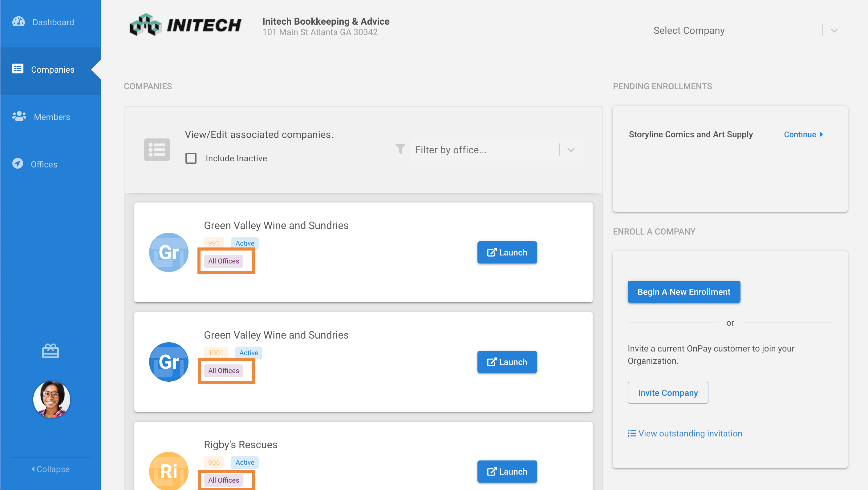Click All Offices tag under company 991

(x=223, y=261)
